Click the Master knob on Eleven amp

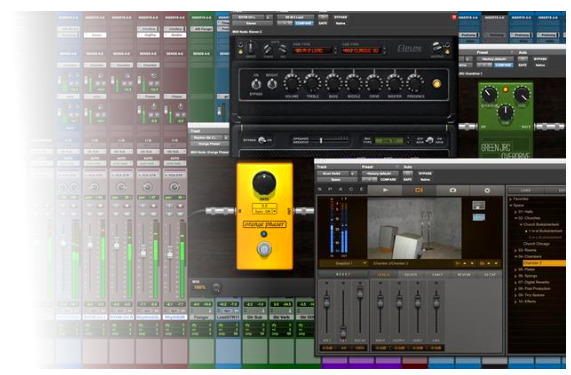tap(394, 84)
